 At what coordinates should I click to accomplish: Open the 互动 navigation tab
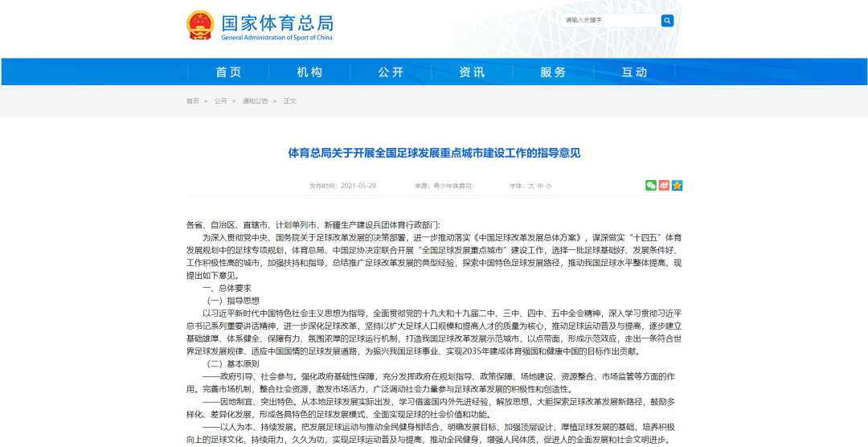point(634,72)
